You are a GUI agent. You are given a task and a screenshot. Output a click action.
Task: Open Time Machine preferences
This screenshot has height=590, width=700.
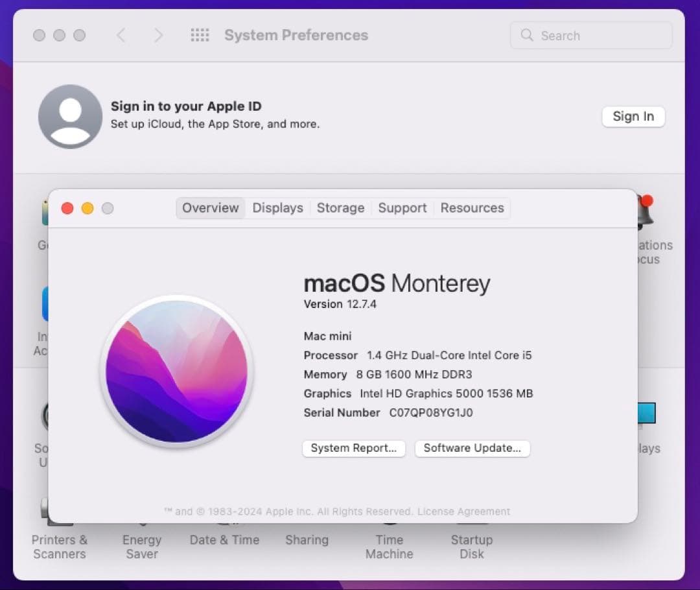pos(389,547)
